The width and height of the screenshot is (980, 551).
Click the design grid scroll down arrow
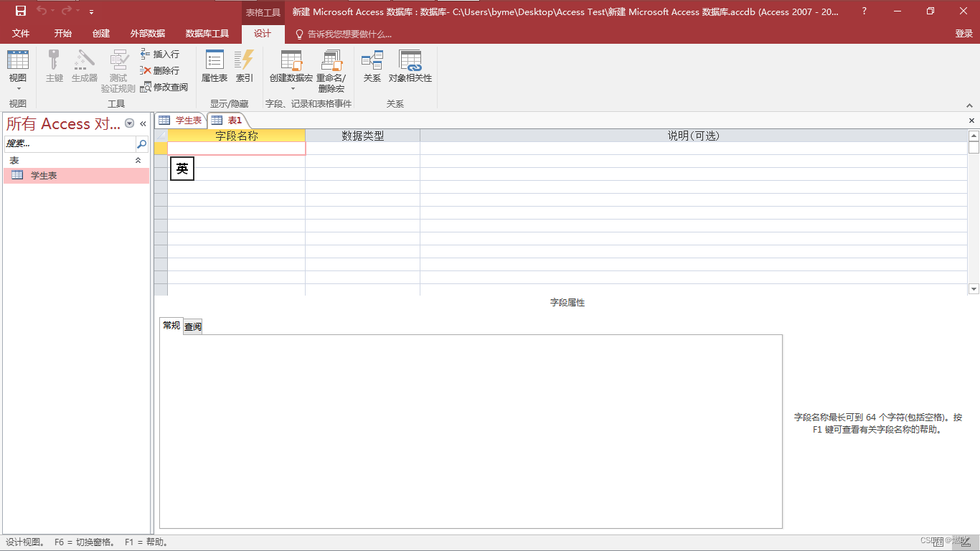point(974,289)
